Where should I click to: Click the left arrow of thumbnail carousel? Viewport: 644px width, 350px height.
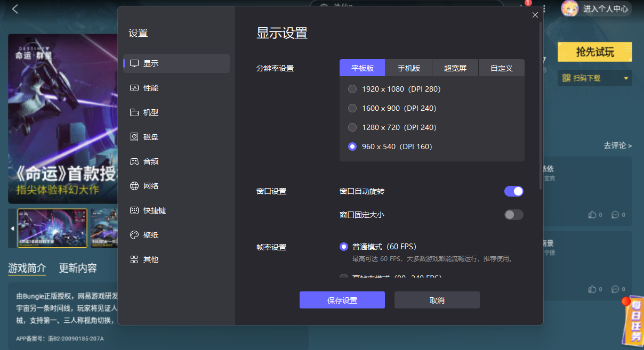13,229
